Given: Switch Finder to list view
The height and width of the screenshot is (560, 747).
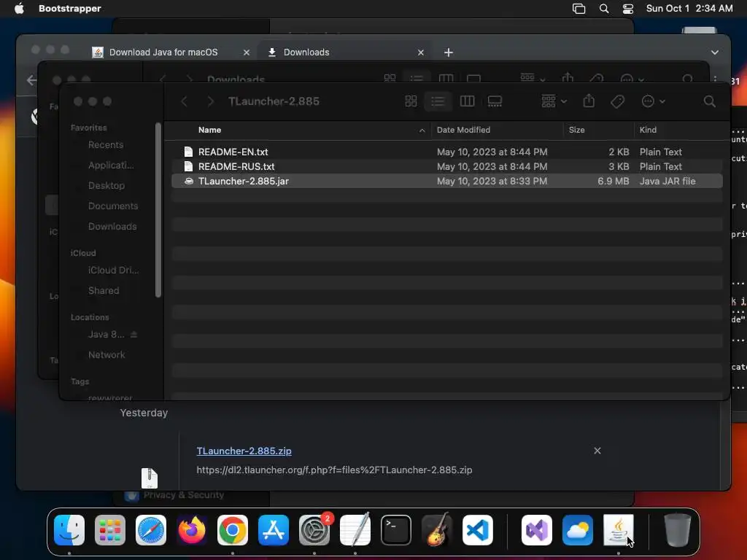Looking at the screenshot, I should [438, 101].
